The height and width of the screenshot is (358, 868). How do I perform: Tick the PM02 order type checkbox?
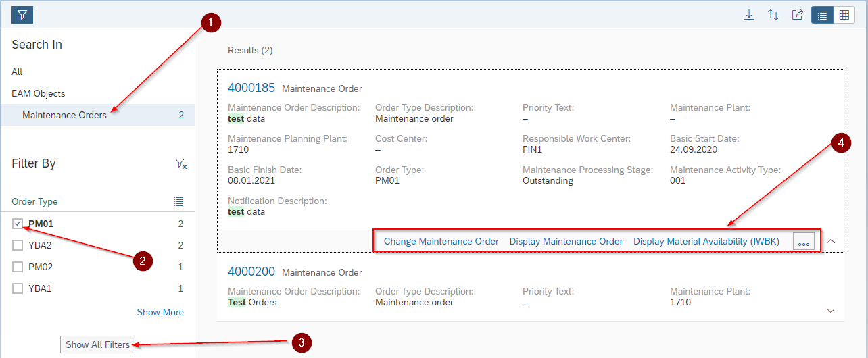pyautogui.click(x=18, y=267)
